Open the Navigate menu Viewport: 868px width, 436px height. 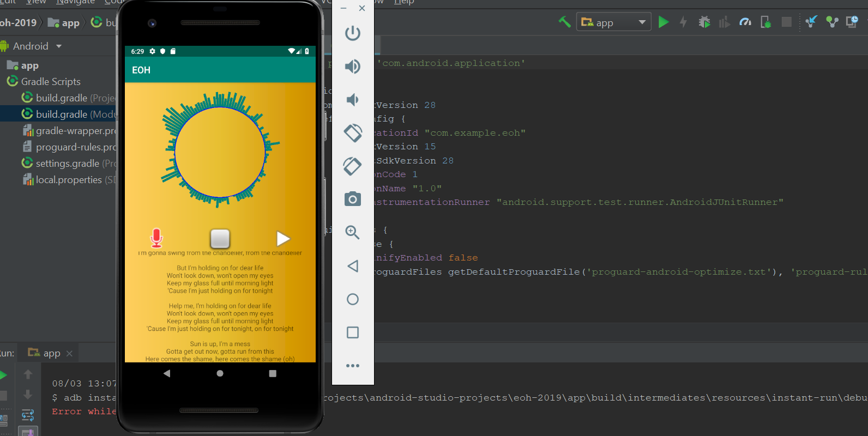[x=75, y=2]
